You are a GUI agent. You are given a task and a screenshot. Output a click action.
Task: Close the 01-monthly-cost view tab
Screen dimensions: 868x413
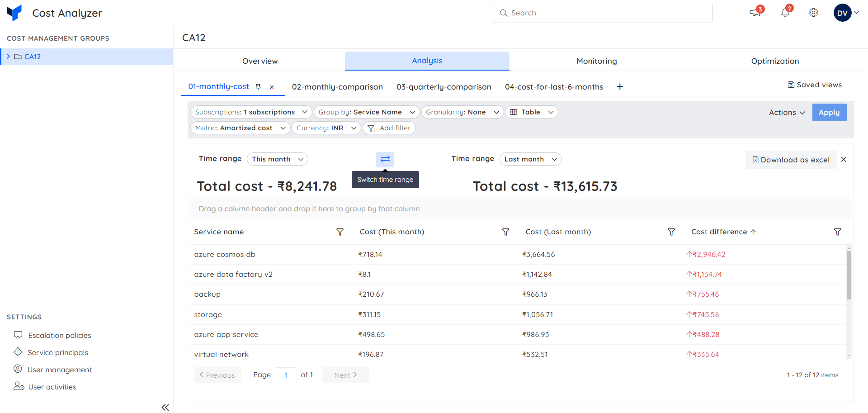272,87
